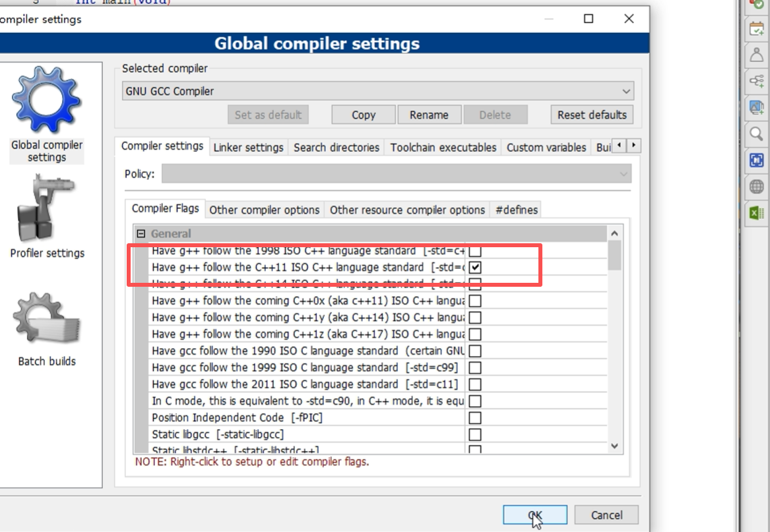Switch to Linker settings tab
770x532 pixels.
[x=249, y=147]
